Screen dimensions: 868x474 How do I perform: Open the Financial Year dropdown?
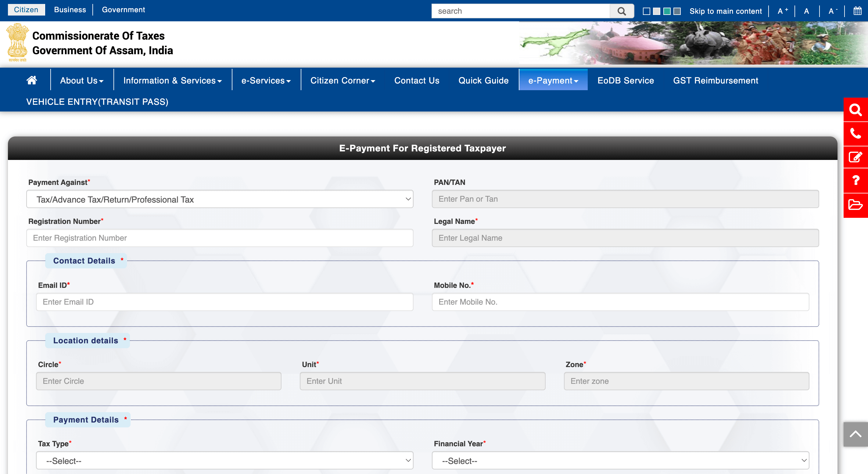tap(620, 461)
